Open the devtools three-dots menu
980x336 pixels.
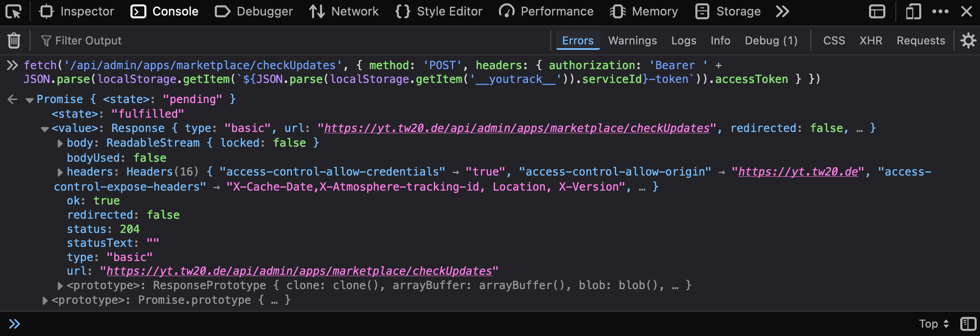(x=940, y=11)
